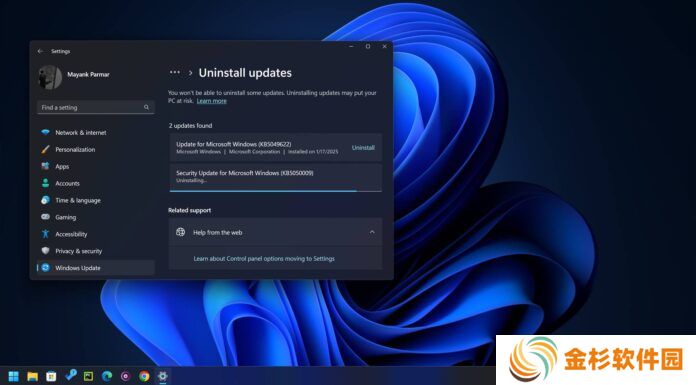Click the Apps sidebar icon
696x385 pixels.
45,166
